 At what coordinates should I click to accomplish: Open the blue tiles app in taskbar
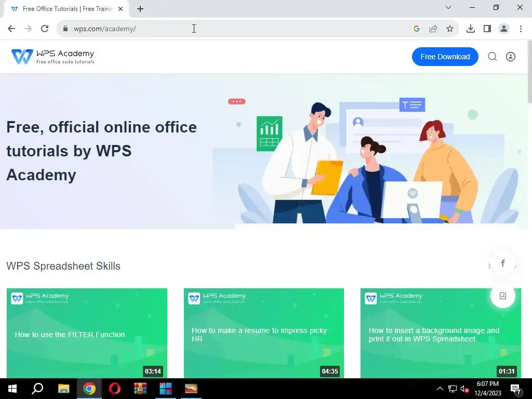(x=166, y=389)
